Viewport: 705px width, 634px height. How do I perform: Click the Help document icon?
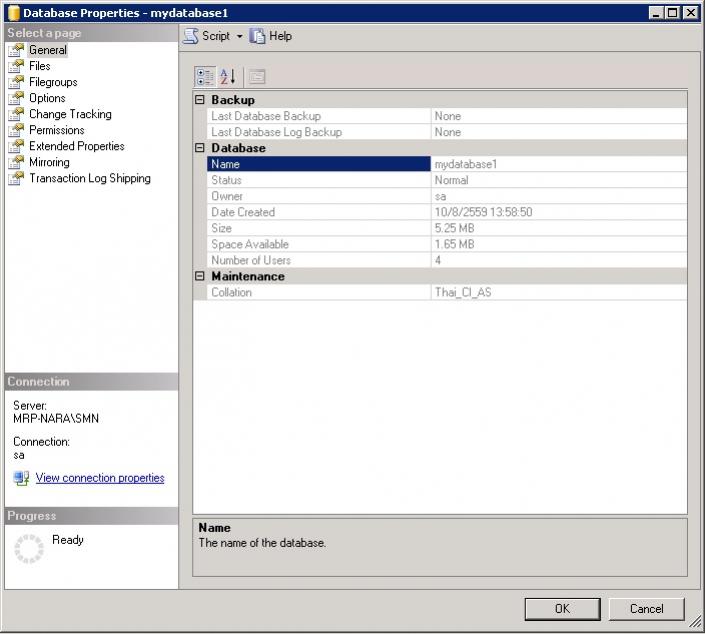pos(257,36)
